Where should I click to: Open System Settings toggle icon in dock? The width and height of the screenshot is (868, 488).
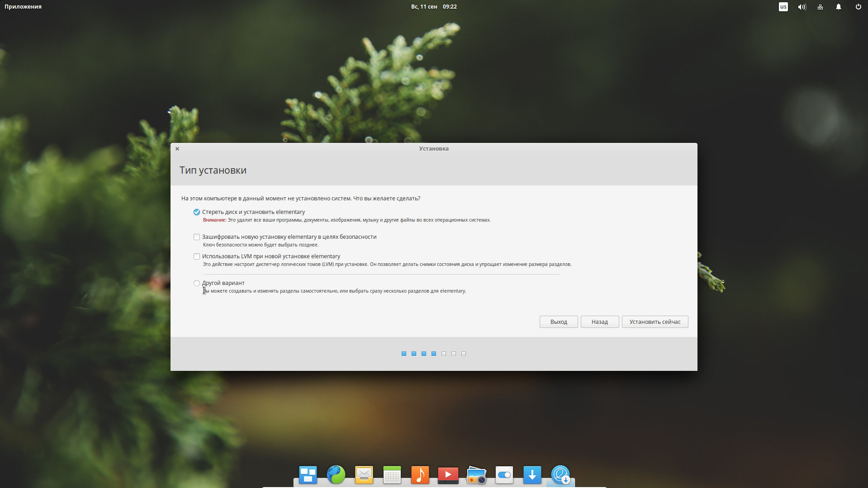[x=504, y=475]
